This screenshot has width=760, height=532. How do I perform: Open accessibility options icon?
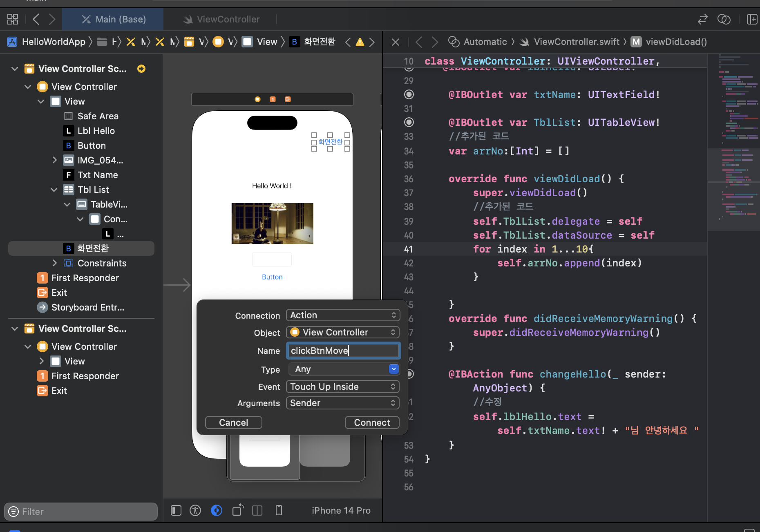(x=195, y=510)
